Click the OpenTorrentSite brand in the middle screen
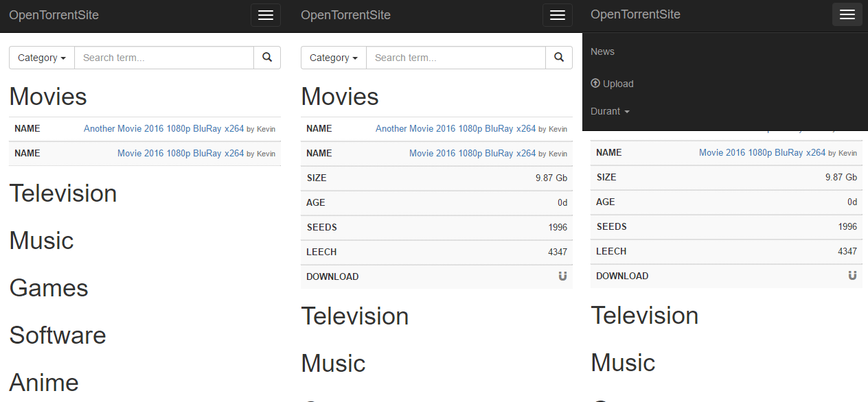 (346, 14)
